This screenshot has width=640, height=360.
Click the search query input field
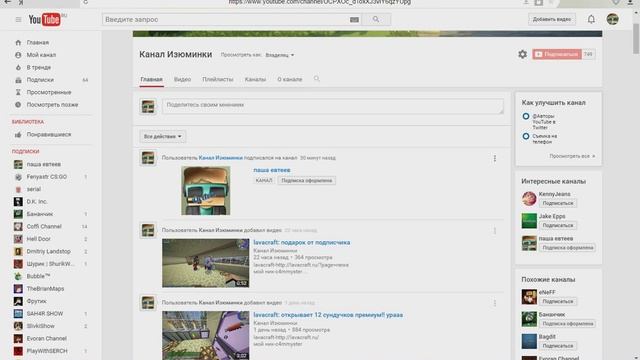(225, 20)
